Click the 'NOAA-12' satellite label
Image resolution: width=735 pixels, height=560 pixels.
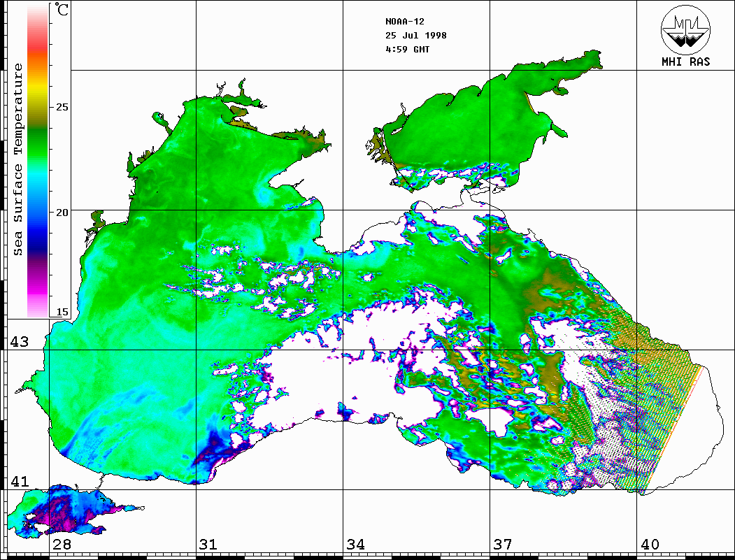click(x=404, y=22)
